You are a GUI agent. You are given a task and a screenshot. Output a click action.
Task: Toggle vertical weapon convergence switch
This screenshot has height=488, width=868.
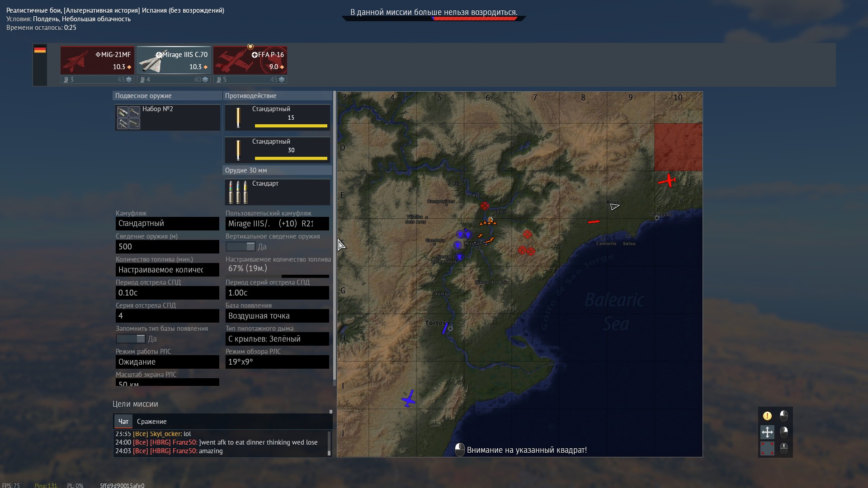[x=241, y=247]
